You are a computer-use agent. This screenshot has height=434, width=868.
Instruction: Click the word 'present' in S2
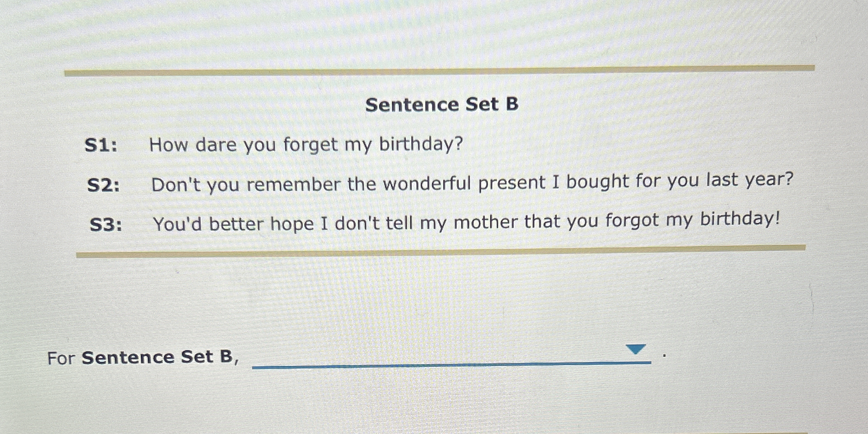tap(511, 183)
